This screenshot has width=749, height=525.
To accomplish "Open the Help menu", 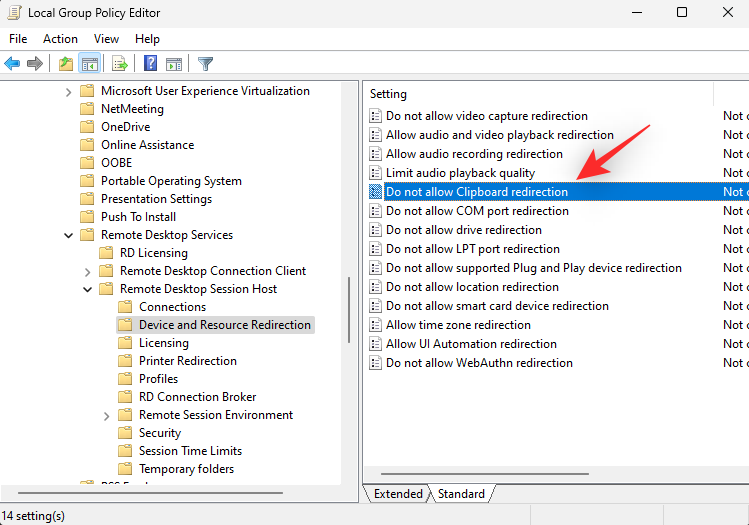I will coord(147,39).
